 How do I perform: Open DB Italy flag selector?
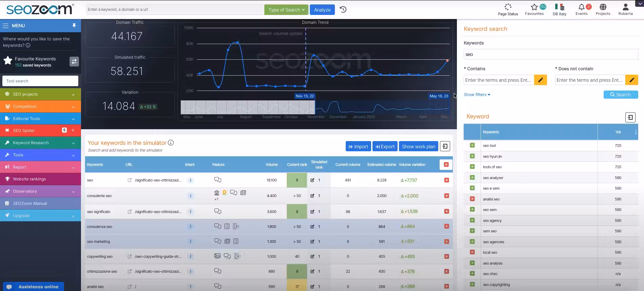[560, 9]
